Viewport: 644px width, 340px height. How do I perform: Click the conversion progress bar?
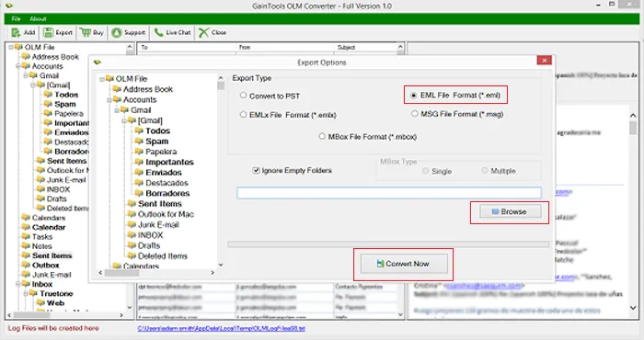[388, 244]
